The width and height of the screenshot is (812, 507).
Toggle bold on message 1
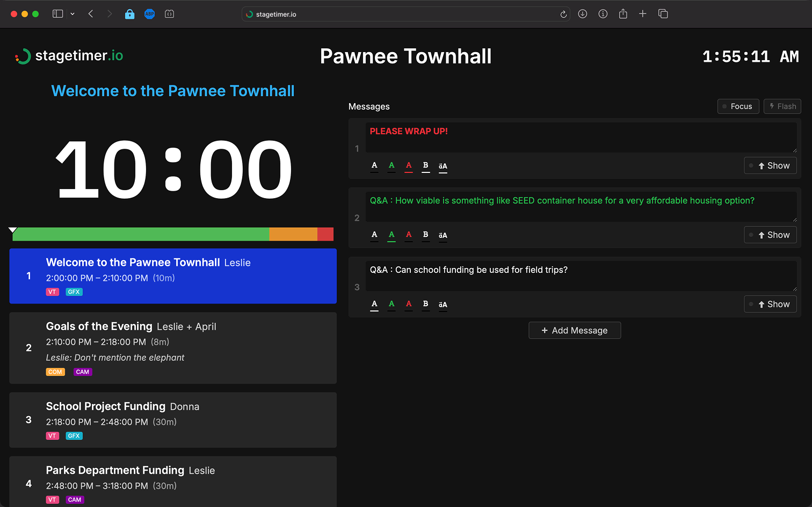425,165
